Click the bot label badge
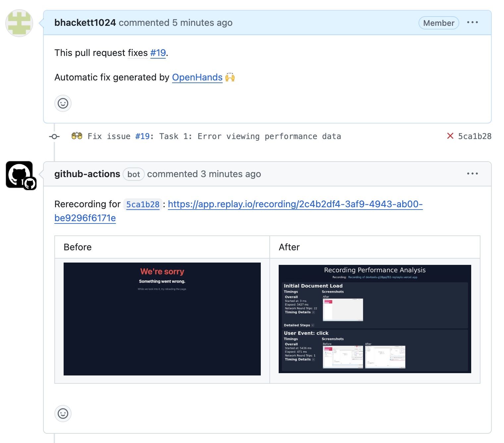The image size is (504, 443). tap(134, 174)
